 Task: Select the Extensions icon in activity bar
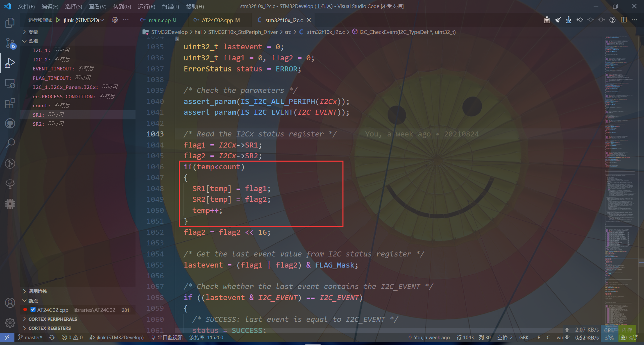10,103
